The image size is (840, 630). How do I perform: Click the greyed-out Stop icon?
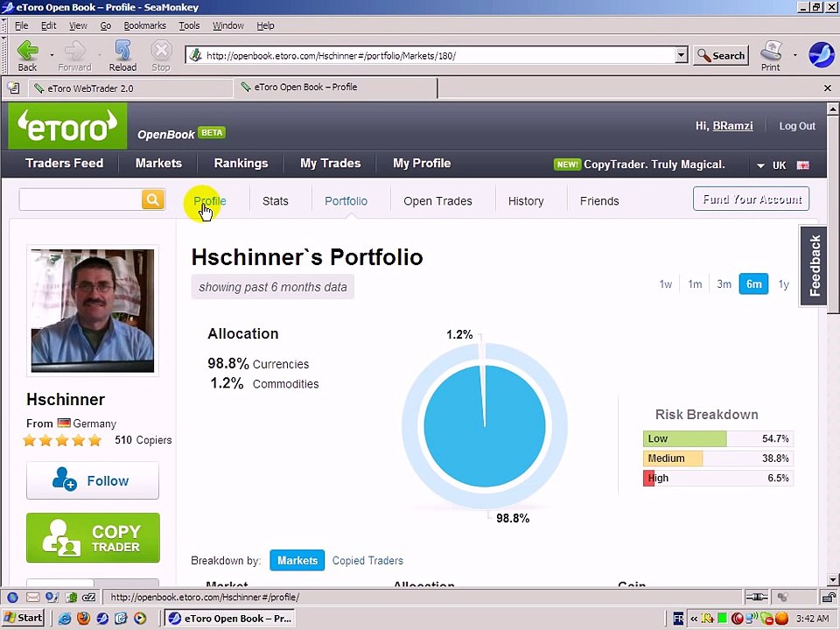[x=161, y=56]
